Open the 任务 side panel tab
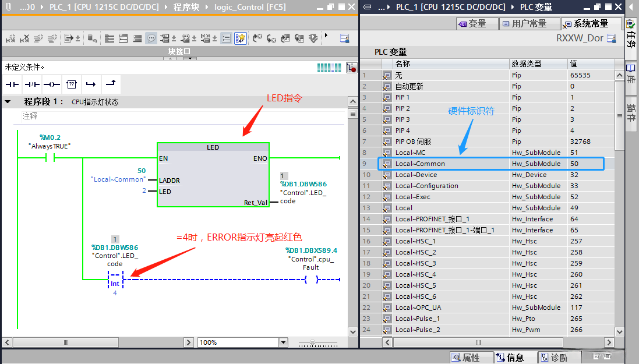The image size is (639, 364). click(631, 39)
